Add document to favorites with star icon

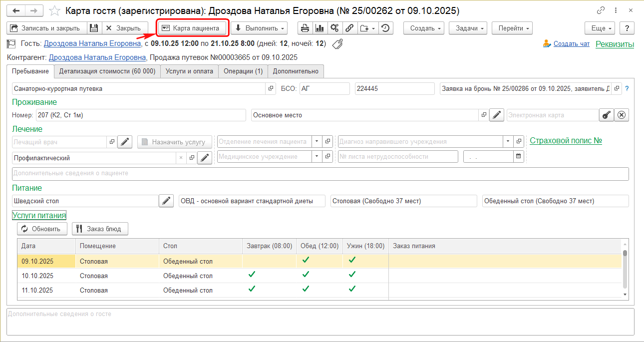(x=56, y=11)
